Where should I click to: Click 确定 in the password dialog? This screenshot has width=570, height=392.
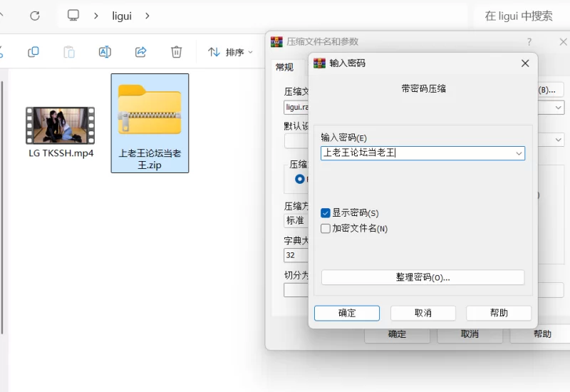[x=347, y=313]
